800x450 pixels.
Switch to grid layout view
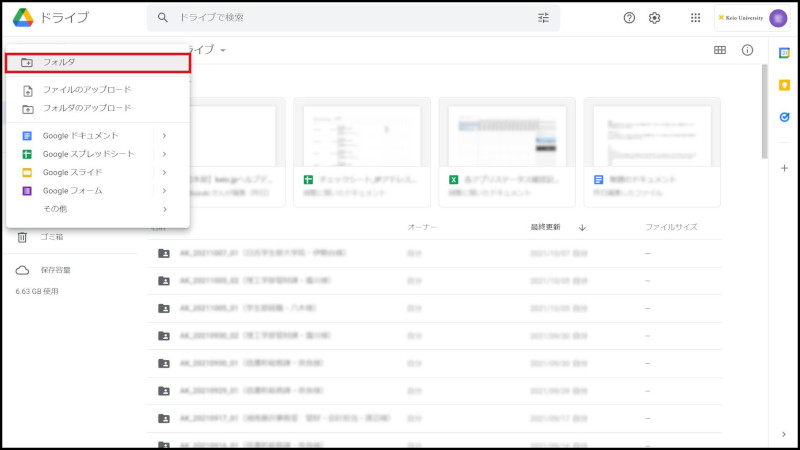[720, 50]
